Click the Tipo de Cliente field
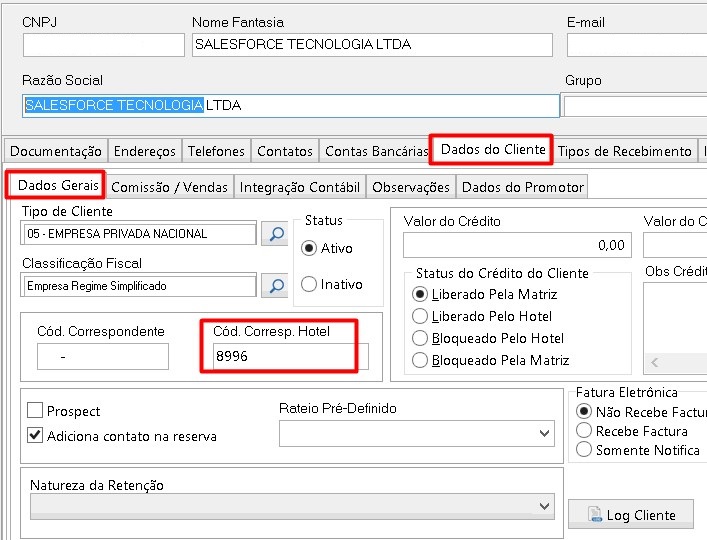This screenshot has width=707, height=540. pyautogui.click(x=138, y=233)
